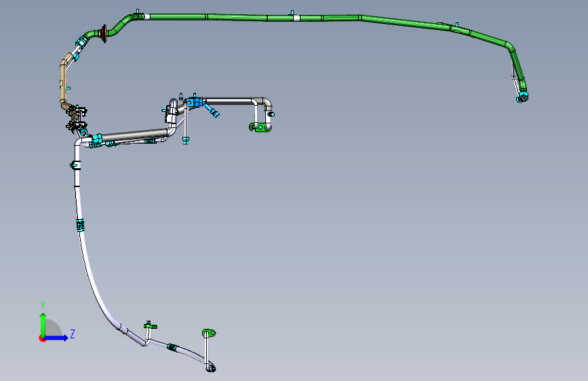Screen dimensions: 588x381
Task: Click the green oval bracket near the bottom
Action: [x=209, y=333]
